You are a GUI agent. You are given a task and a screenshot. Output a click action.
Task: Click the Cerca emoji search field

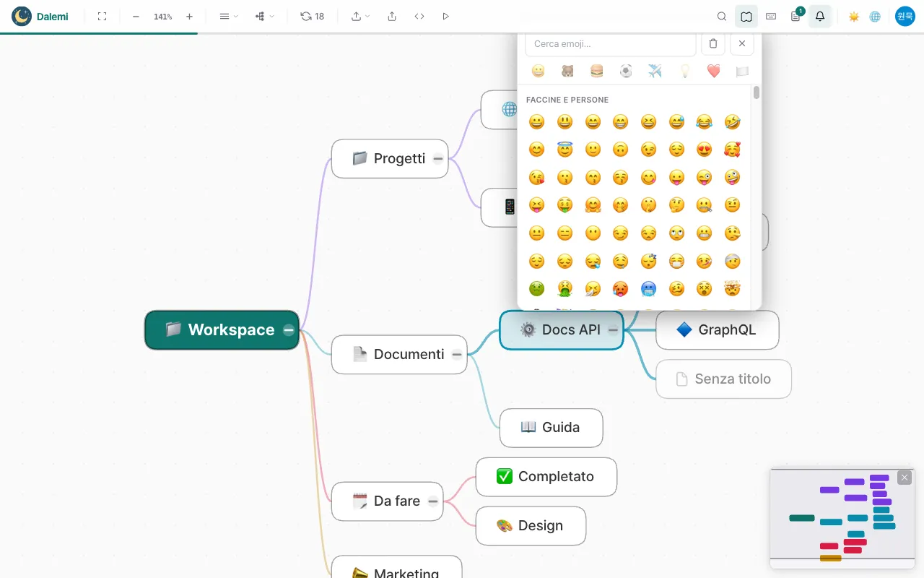[611, 43]
